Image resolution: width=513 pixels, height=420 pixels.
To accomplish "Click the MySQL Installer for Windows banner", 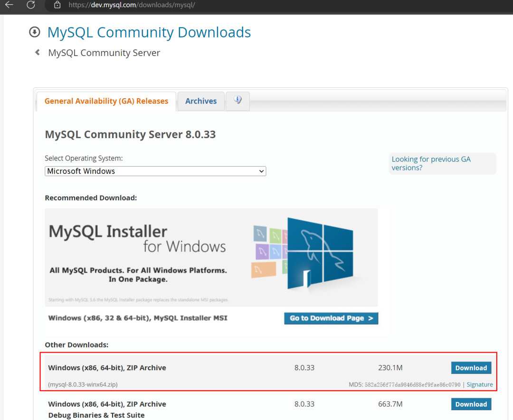I will click(211, 257).
